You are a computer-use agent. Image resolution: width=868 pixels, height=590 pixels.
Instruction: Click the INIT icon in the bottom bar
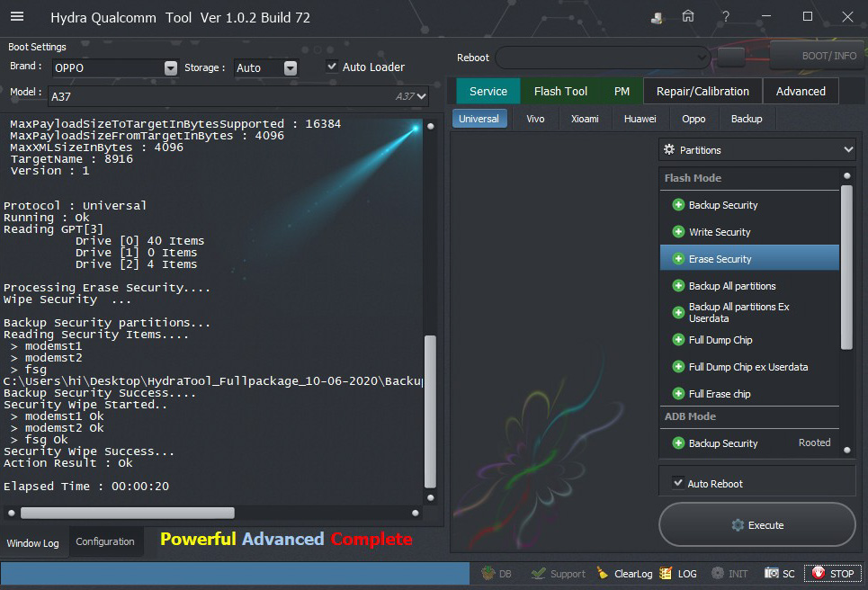[718, 574]
